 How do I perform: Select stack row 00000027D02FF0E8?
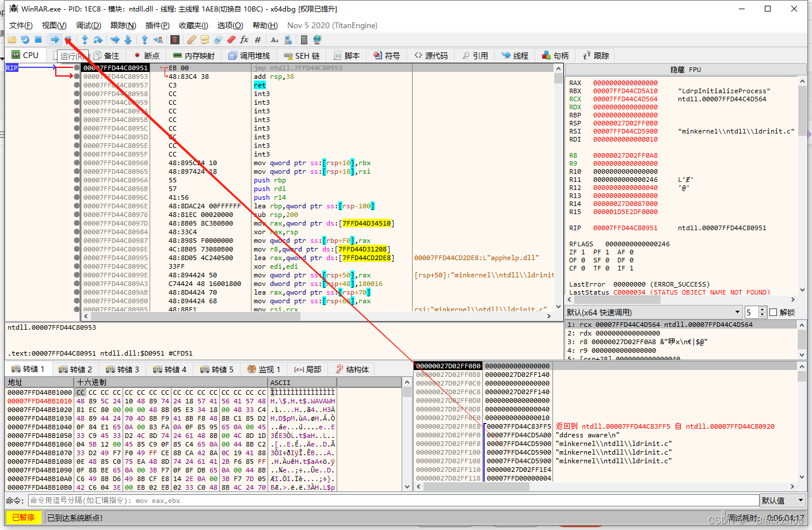coord(605,426)
